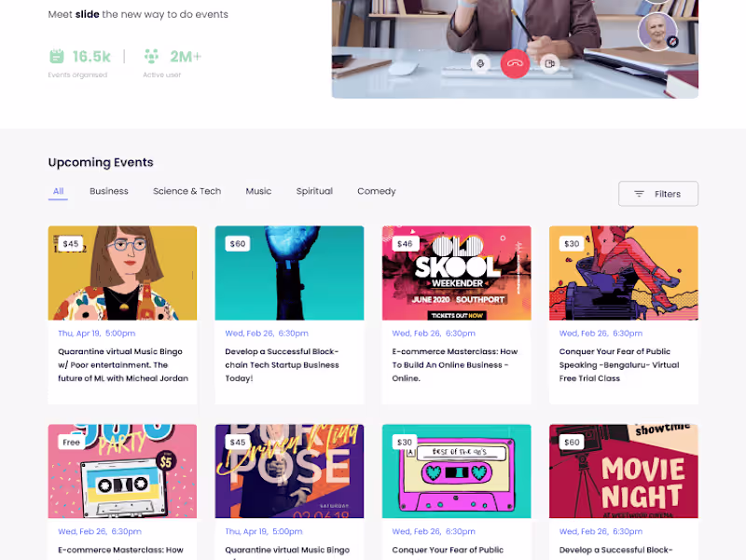This screenshot has width=746, height=560.
Task: Click the calendar icon next to 16.5k
Action: (x=57, y=56)
